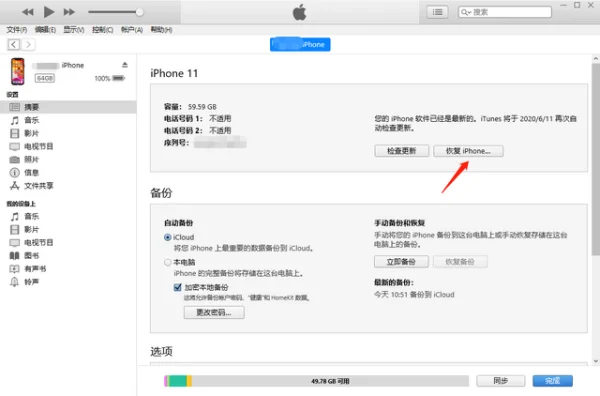Viewport: 600px width, 396px height.
Task: Focus the 搜索 search field
Action: click(x=505, y=12)
